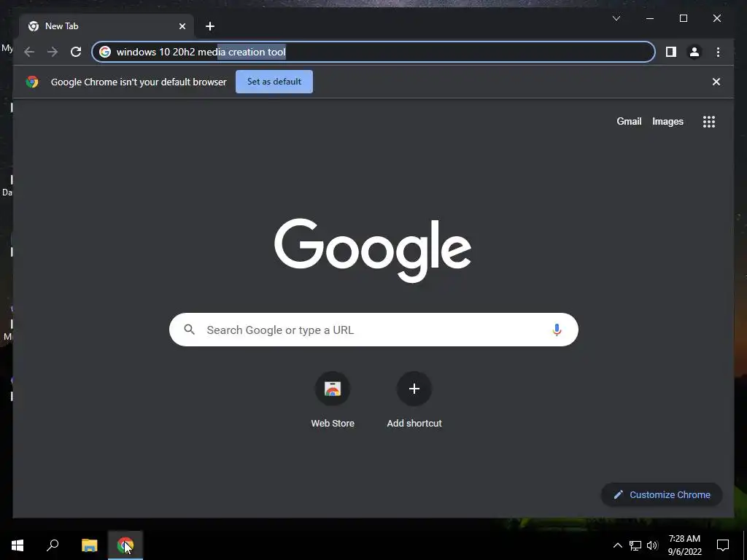This screenshot has height=560, width=747.
Task: Open the Gmail link
Action: 629,122
